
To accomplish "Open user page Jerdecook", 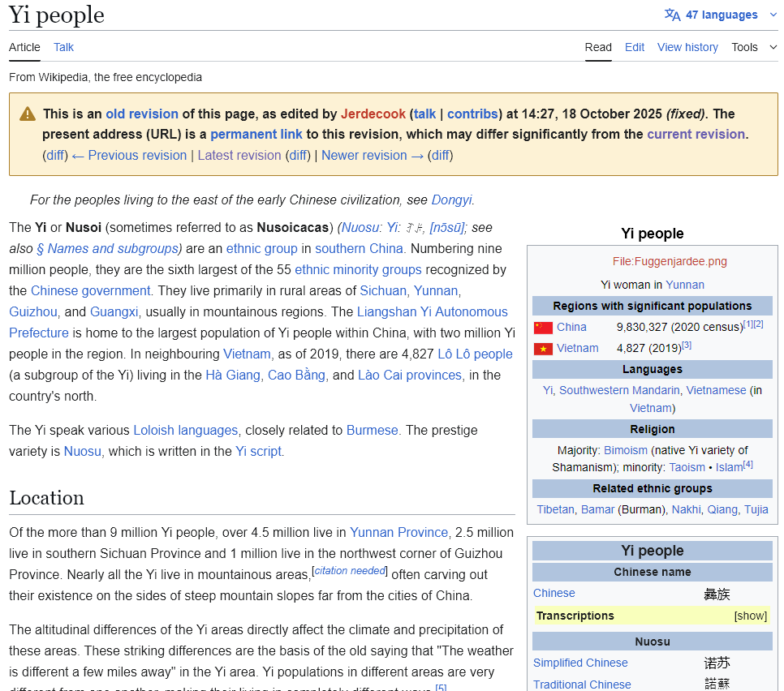I will (x=373, y=114).
